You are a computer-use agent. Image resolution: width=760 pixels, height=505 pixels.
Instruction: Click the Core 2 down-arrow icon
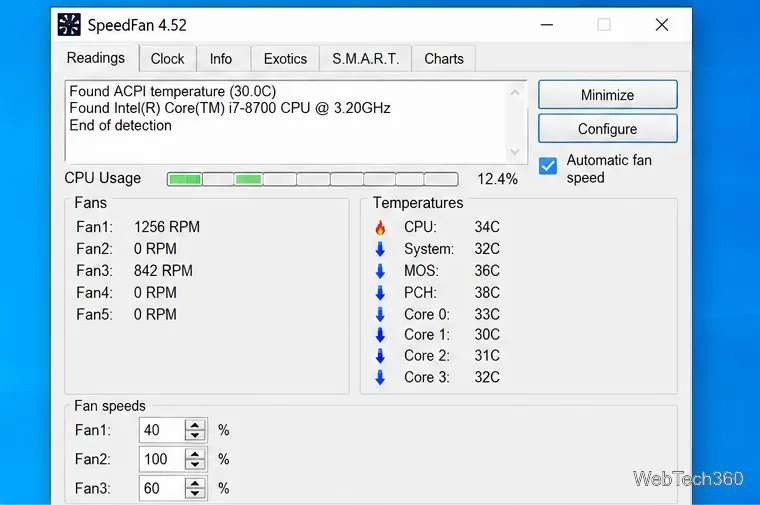380,356
